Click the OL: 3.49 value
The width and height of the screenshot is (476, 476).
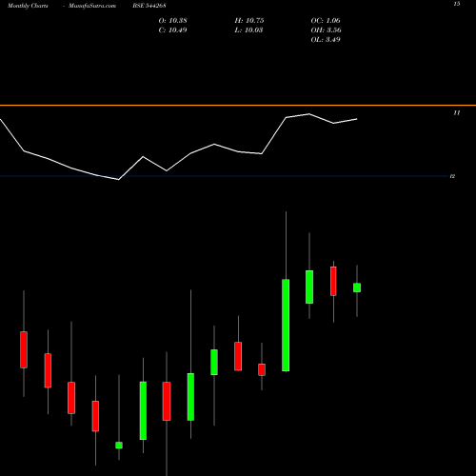click(326, 40)
